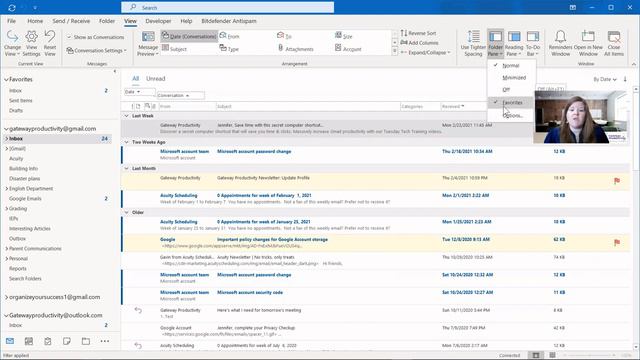Click the Send/Receive sync icon in title bar

point(11,8)
